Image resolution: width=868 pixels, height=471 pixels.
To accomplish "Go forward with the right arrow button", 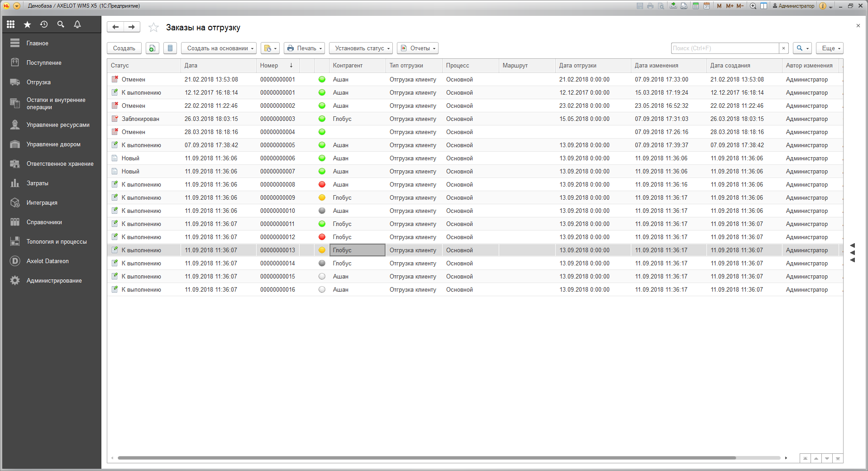I will coord(132,27).
